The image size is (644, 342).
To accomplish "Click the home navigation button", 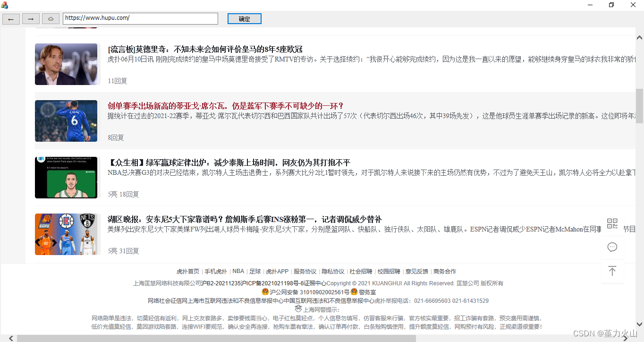I will 51,19.
